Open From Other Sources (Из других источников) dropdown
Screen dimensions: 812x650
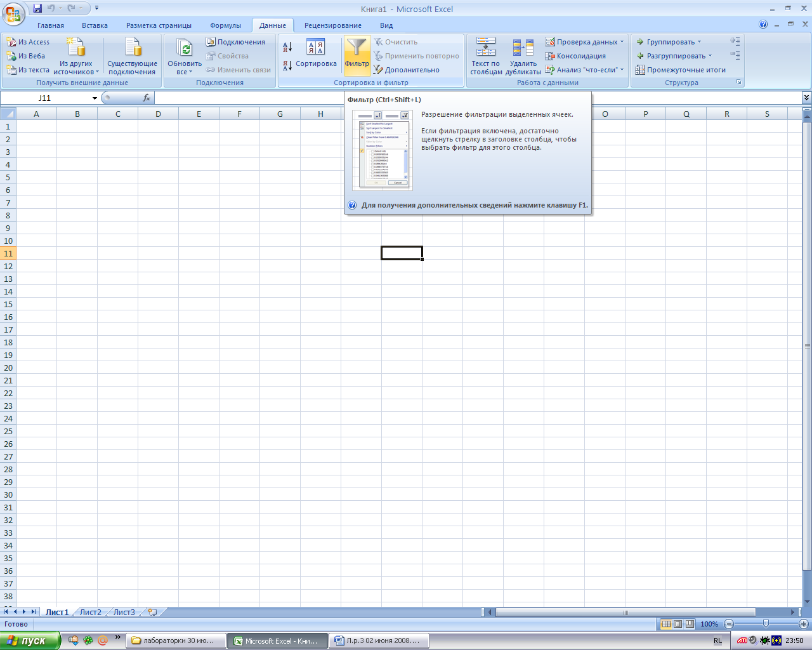pyautogui.click(x=76, y=56)
